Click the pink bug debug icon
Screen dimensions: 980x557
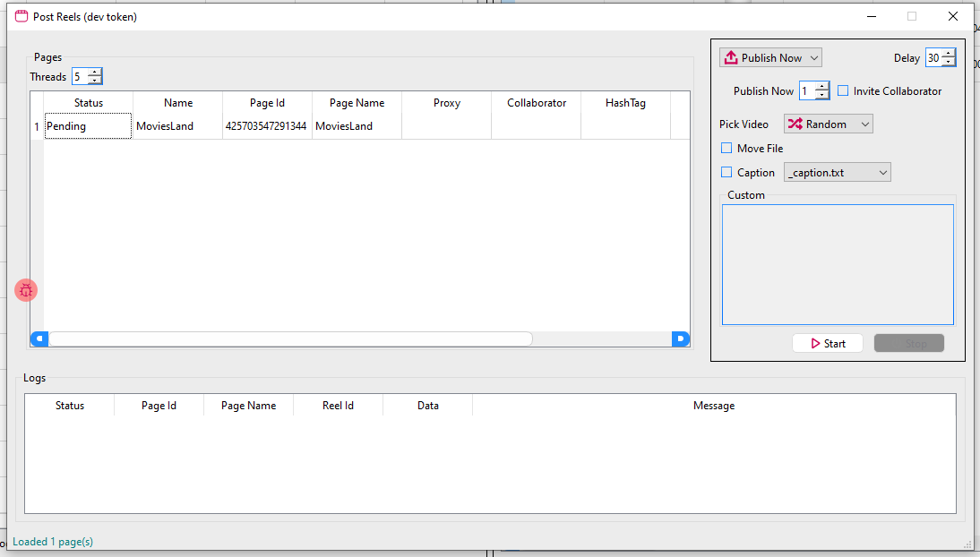[26, 290]
